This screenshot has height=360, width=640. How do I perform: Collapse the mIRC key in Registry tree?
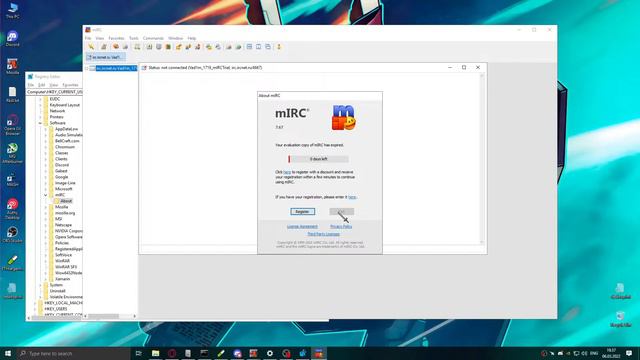click(x=46, y=195)
